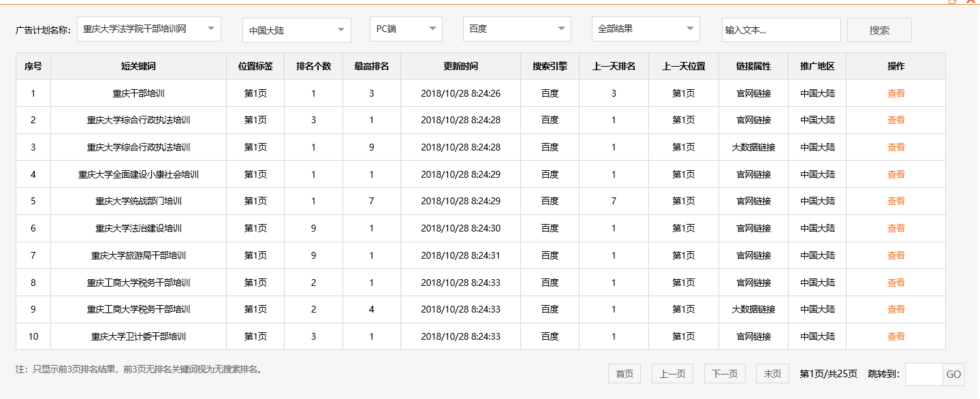Click the 更新时间 column header

tap(460, 67)
